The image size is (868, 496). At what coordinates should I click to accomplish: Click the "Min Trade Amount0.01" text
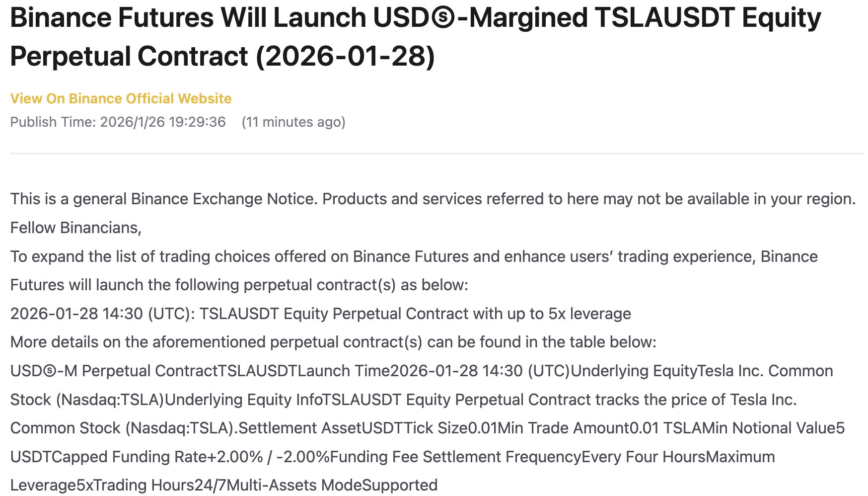[x=578, y=428]
